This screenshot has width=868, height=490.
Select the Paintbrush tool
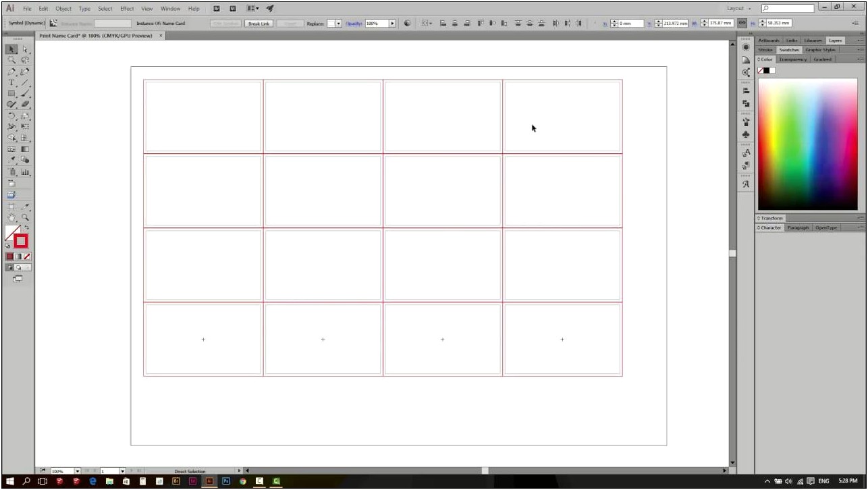click(25, 93)
